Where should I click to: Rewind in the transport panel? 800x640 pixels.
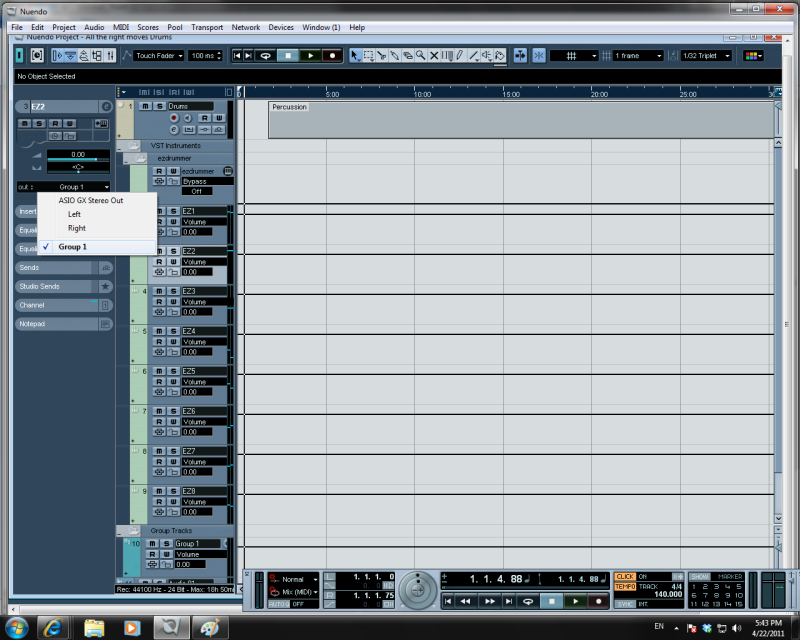(x=465, y=601)
